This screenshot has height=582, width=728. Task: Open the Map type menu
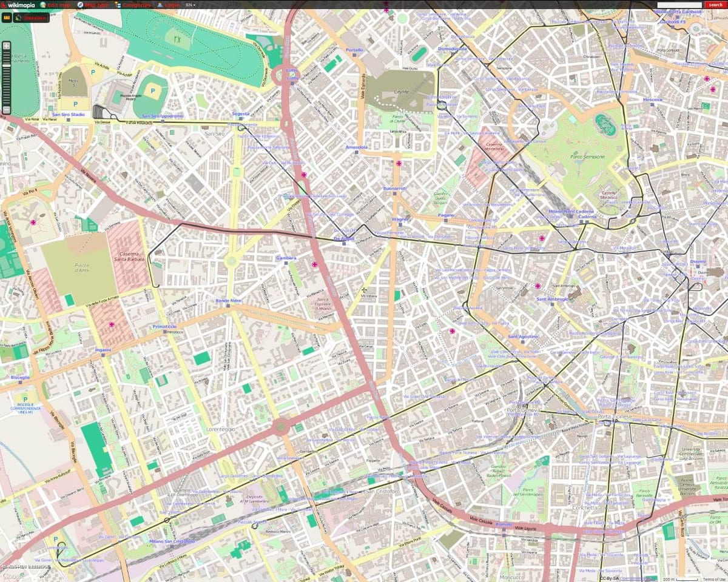pos(94,4)
